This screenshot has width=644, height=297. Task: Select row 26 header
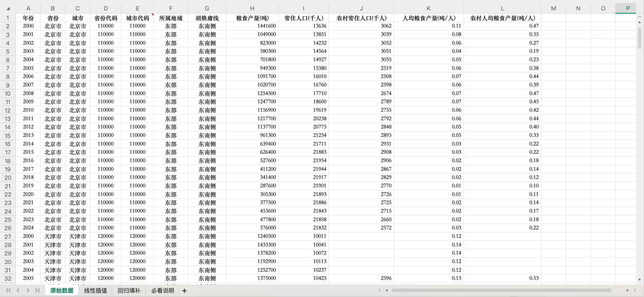click(8, 228)
